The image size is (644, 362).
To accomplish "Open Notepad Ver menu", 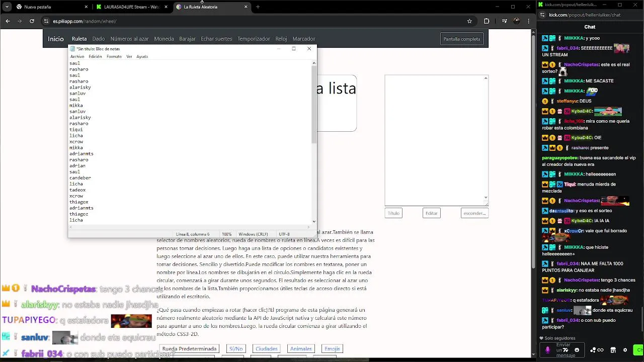I will [129, 56].
